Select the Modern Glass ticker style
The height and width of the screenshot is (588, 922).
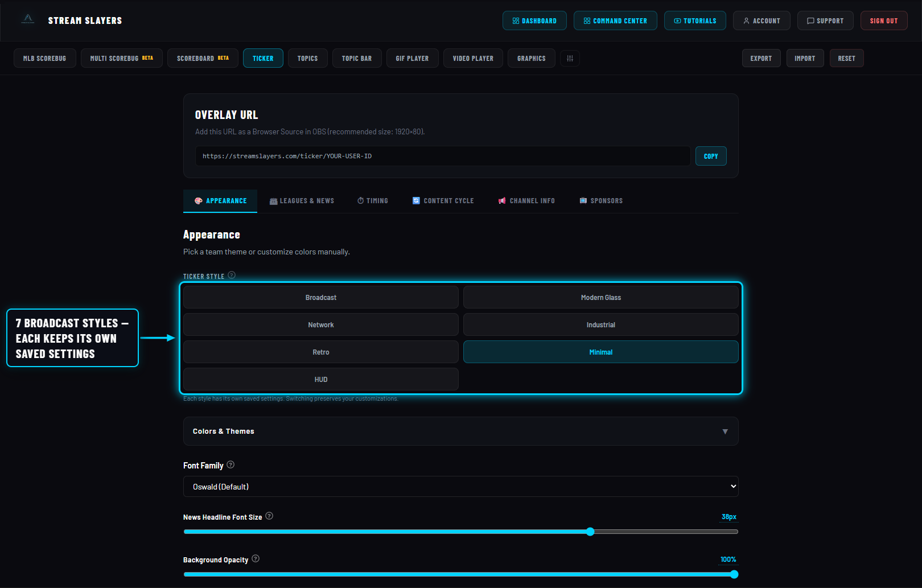[x=601, y=298]
